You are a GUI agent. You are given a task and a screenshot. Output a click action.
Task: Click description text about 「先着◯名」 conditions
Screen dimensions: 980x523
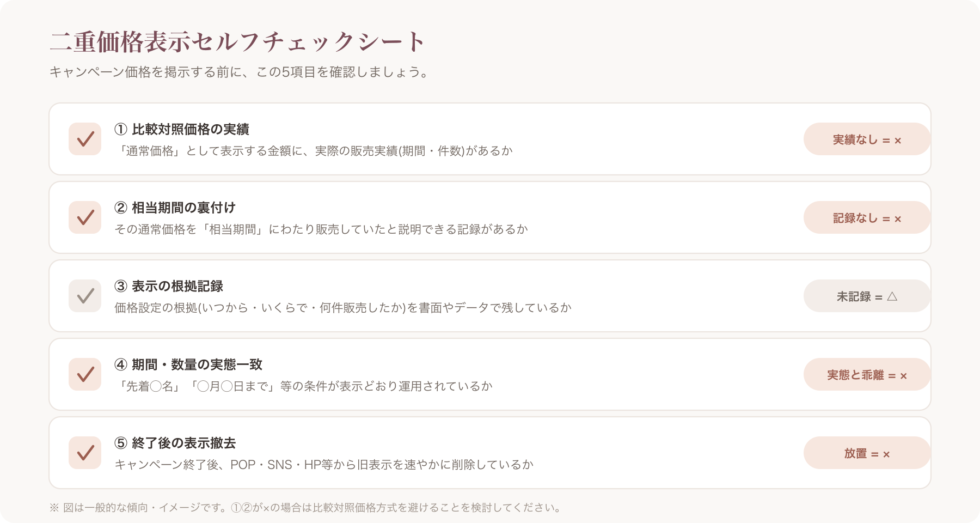coord(304,386)
